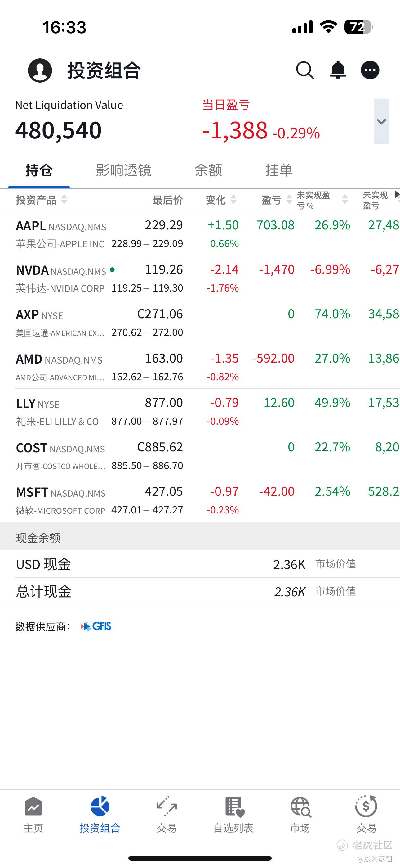Sort by 变化 column arrows

pyautogui.click(x=233, y=200)
